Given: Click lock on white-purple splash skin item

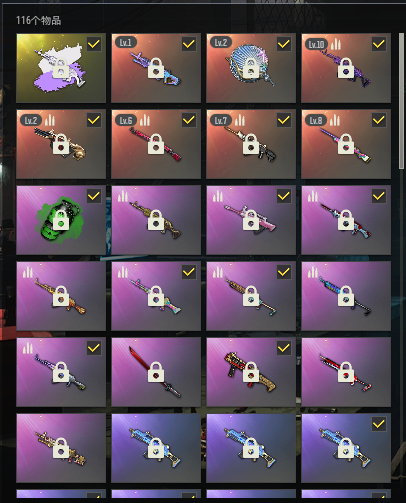Looking at the screenshot, I should (61, 68).
